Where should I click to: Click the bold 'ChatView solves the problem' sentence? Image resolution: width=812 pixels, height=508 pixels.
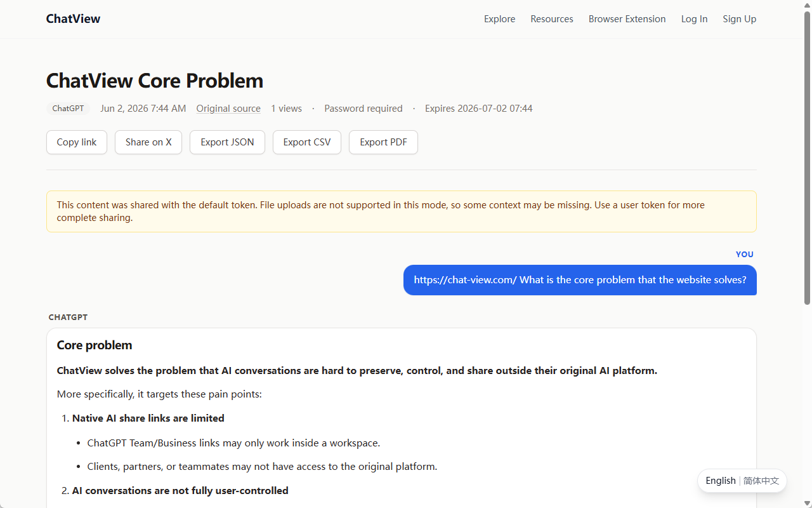(357, 371)
